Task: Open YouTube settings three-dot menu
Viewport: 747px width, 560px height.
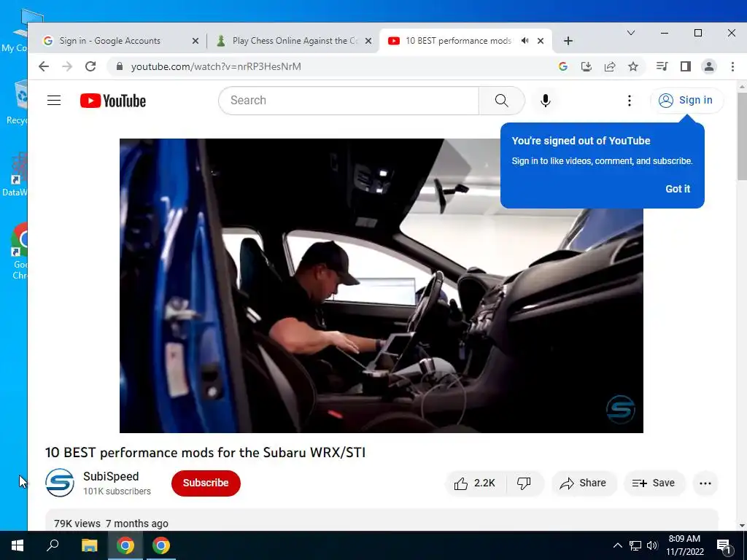Action: [630, 101]
